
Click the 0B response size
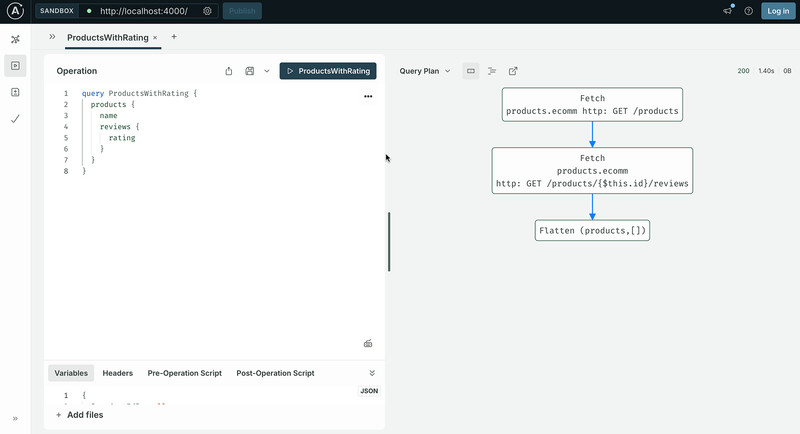click(787, 71)
